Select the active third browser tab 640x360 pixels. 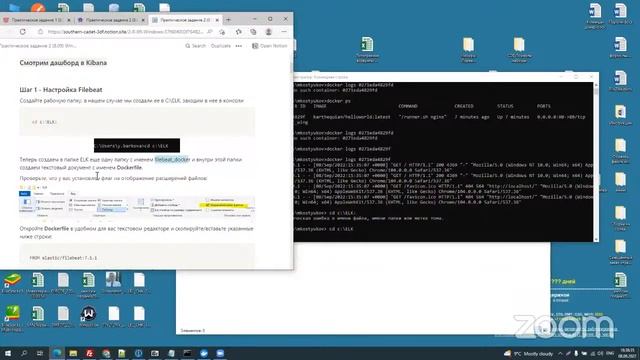[x=185, y=20]
